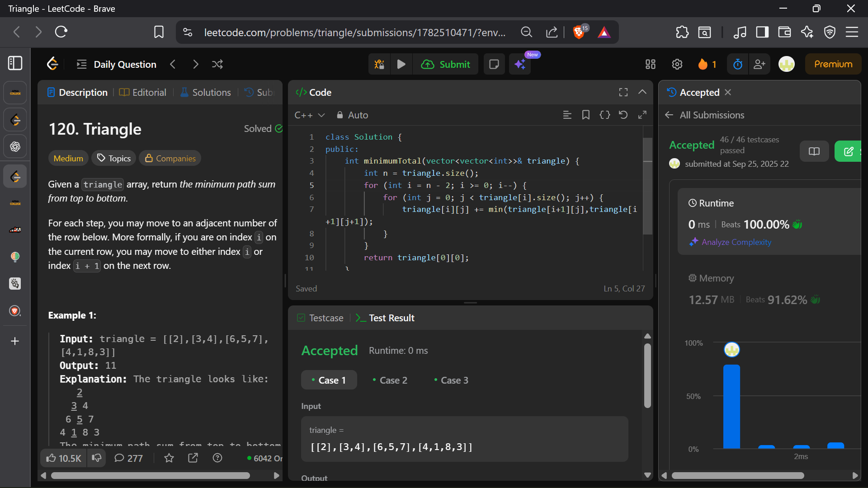Click the format code lines icon

[567, 115]
